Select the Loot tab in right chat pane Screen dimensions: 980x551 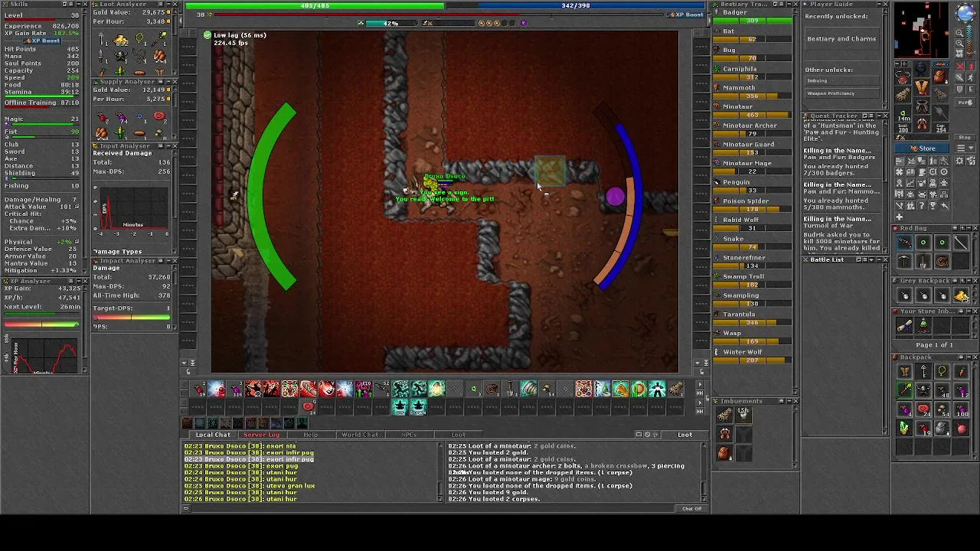(x=684, y=435)
